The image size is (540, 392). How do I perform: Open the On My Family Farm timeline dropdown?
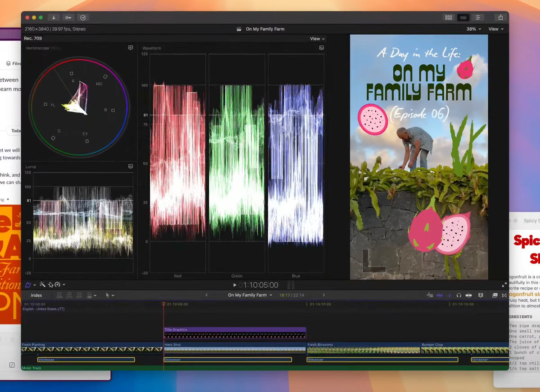click(250, 295)
